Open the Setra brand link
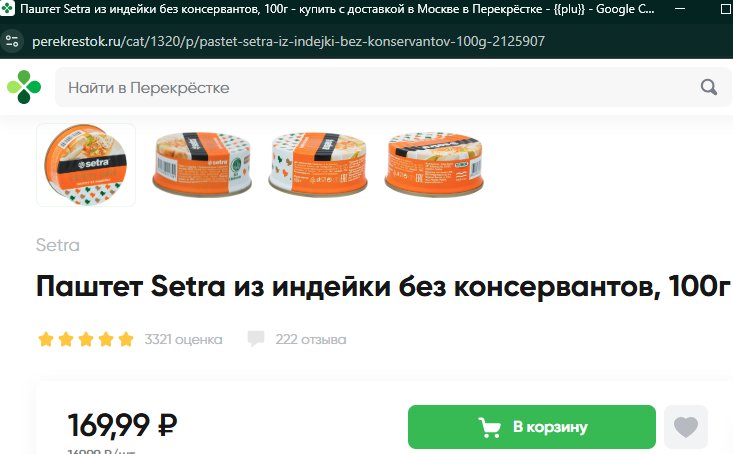The height and width of the screenshot is (454, 733). pyautogui.click(x=57, y=245)
